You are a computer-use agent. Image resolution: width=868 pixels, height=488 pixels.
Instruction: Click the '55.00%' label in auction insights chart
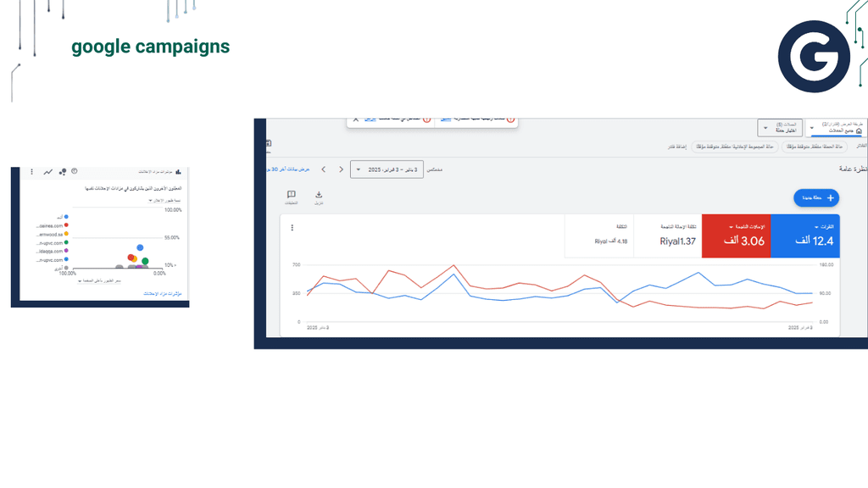point(171,237)
